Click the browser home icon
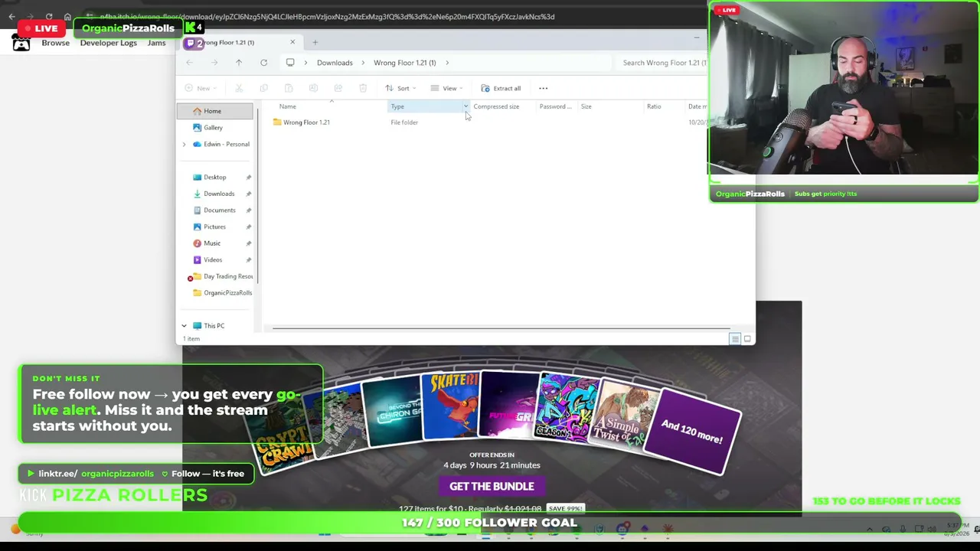 [67, 17]
